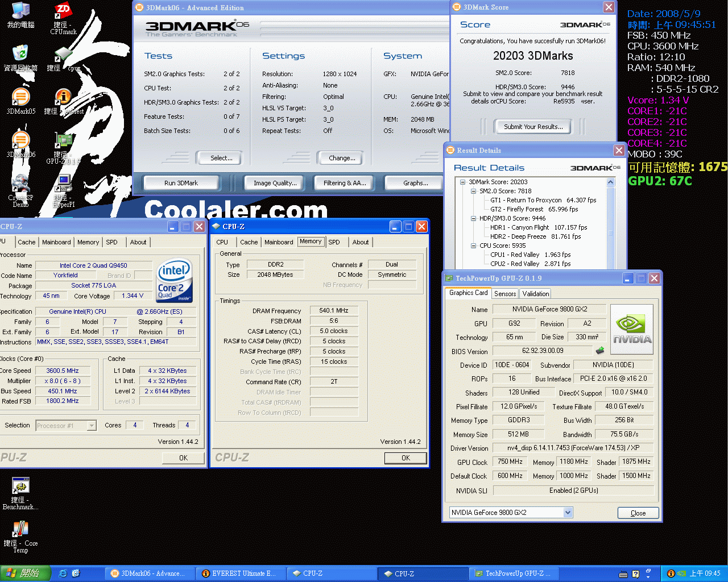Viewport: 728px width, 582px height.
Task: Open the Core Temp desktop shortcut
Action: point(20,537)
